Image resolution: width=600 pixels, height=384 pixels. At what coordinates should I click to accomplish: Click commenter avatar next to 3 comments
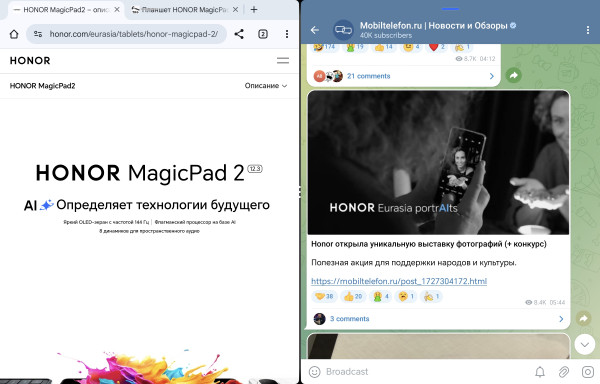(320, 319)
